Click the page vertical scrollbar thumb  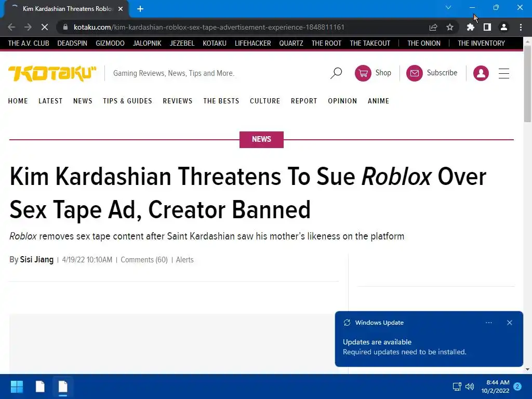(x=527, y=84)
